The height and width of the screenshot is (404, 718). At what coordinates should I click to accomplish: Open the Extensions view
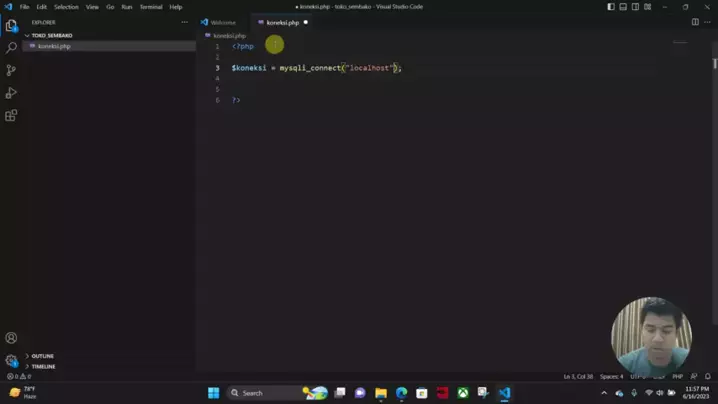click(x=11, y=116)
